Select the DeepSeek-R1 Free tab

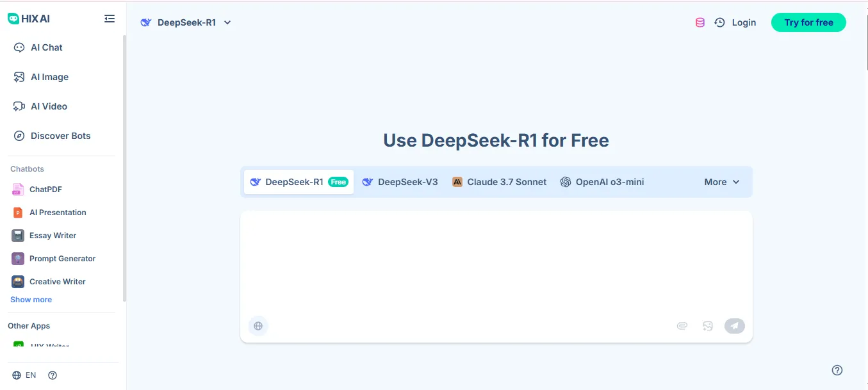[299, 182]
